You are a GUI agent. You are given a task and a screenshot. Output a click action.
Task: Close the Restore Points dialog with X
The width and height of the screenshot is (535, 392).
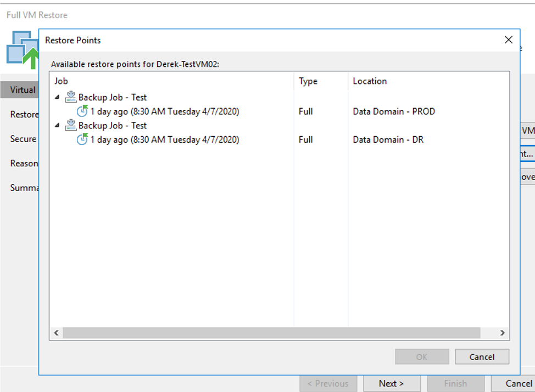(508, 40)
